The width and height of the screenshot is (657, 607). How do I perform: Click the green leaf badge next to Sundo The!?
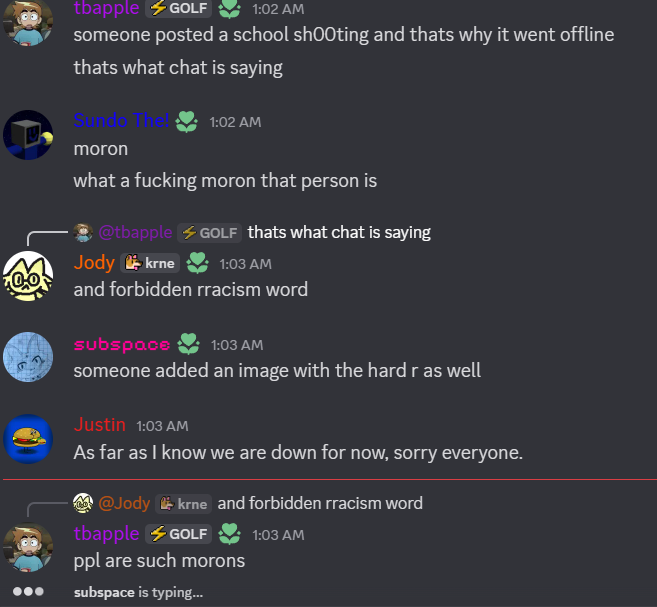[186, 121]
